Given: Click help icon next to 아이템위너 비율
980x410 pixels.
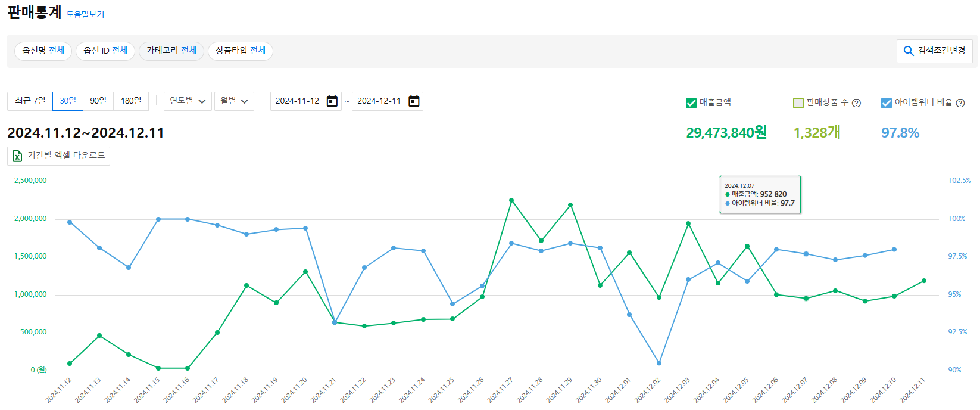Looking at the screenshot, I should click(960, 103).
